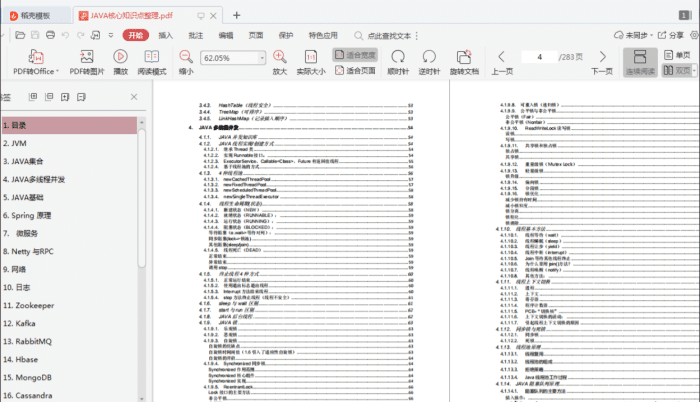This screenshot has width=700, height=402.
Task: Set view to 实际大小 actual size
Action: [311, 62]
